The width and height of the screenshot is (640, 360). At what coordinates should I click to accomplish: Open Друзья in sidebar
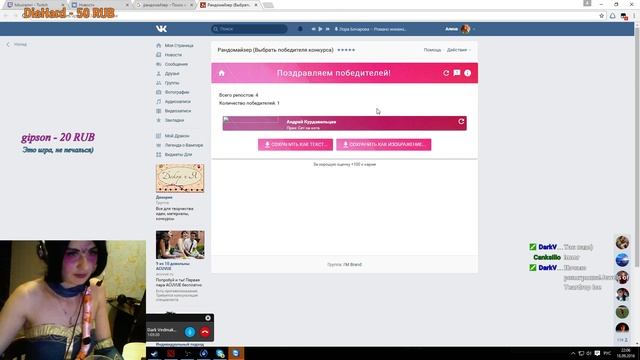(168, 73)
